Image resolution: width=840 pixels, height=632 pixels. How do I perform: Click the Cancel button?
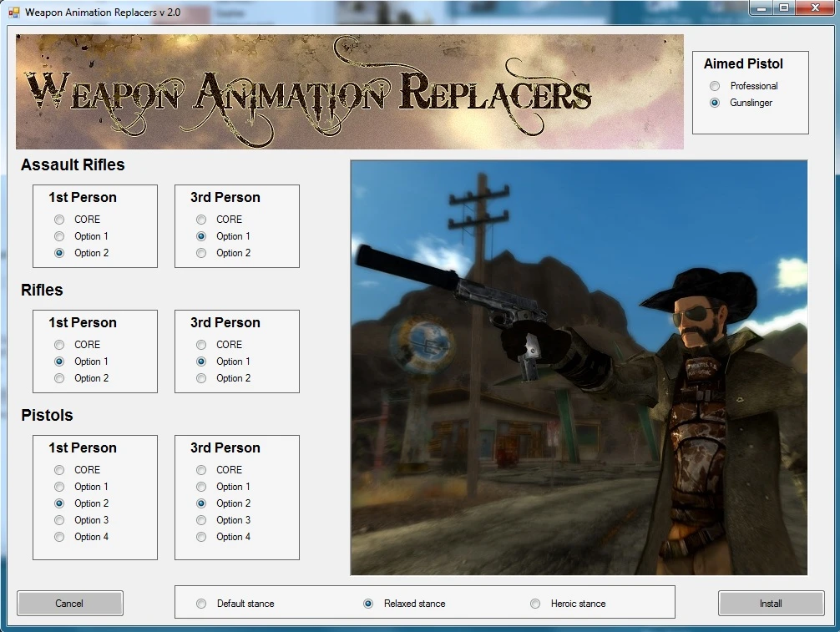pyautogui.click(x=69, y=603)
